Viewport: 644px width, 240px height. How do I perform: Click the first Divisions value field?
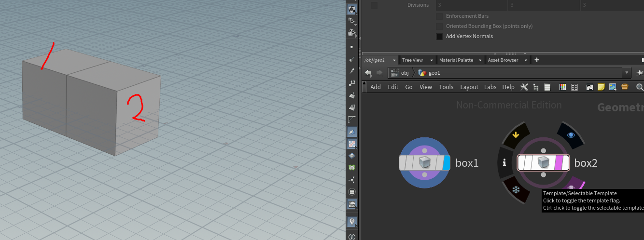(471, 5)
